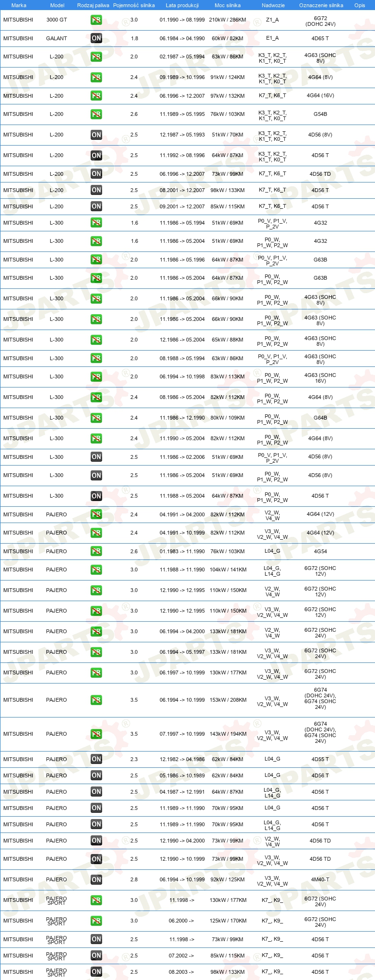Click petrol fuel icon in 3000 GT row
This screenshot has width=375, height=980.
pos(96,20)
